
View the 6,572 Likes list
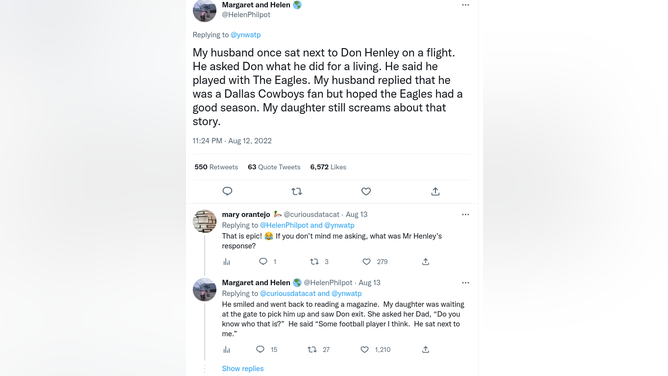point(328,167)
